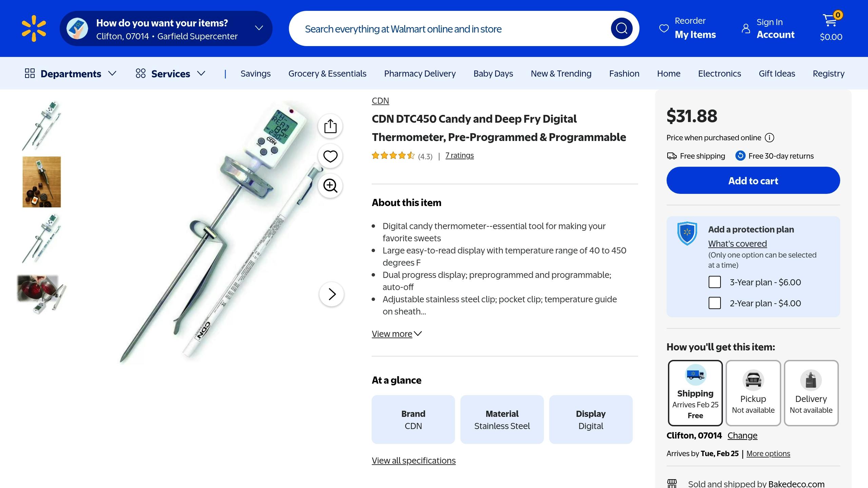The width and height of the screenshot is (868, 488).
Task: Select third thermometer with sheath thumbnail
Action: coord(42,238)
